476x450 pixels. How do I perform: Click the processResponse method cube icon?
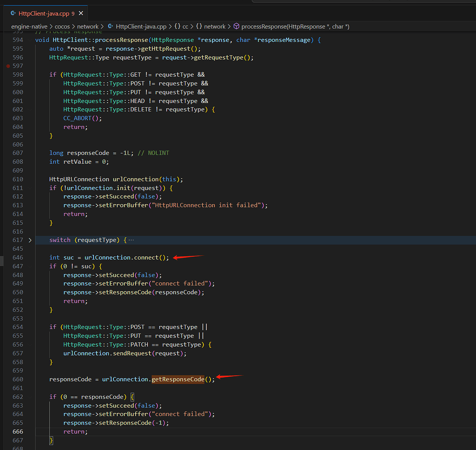236,26
